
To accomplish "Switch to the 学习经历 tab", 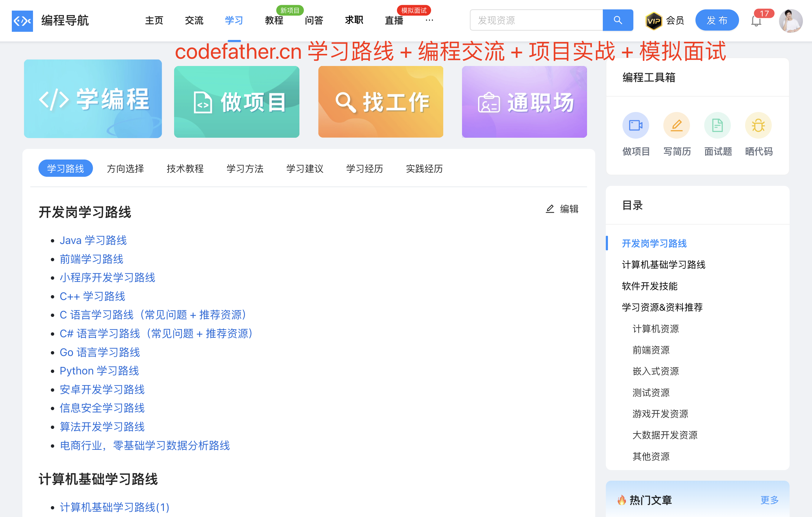I will point(365,169).
